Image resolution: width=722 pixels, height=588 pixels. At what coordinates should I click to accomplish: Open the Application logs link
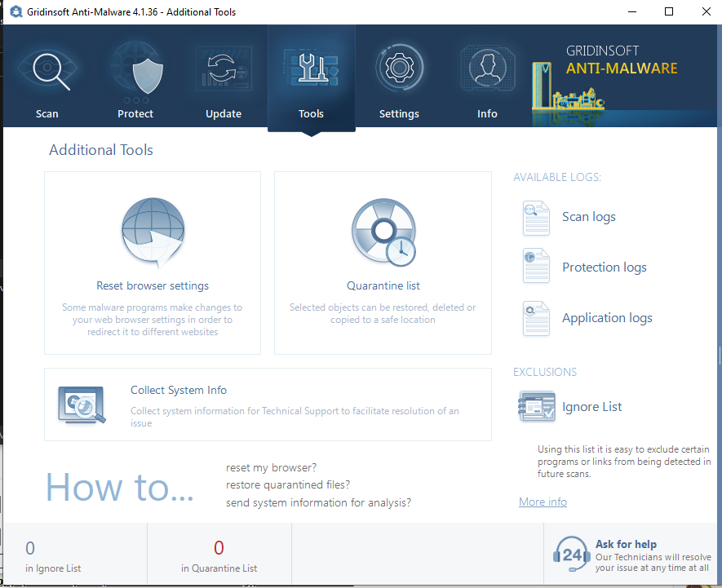point(607,318)
